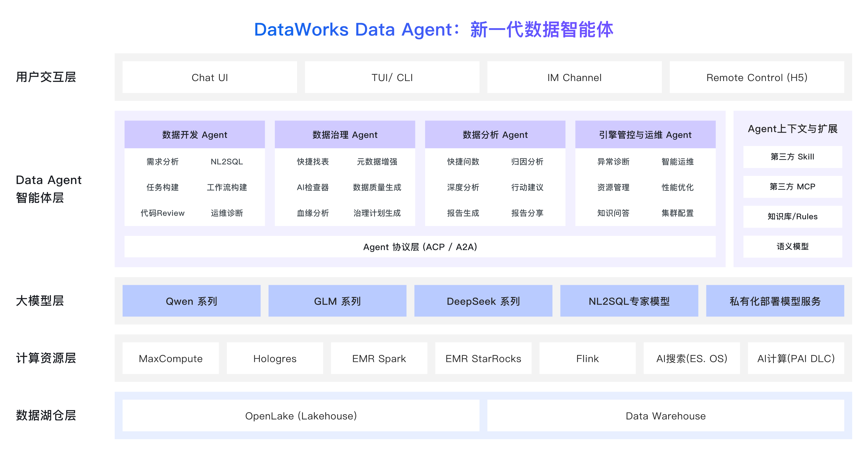Click the 异常诊断 item

613,162
